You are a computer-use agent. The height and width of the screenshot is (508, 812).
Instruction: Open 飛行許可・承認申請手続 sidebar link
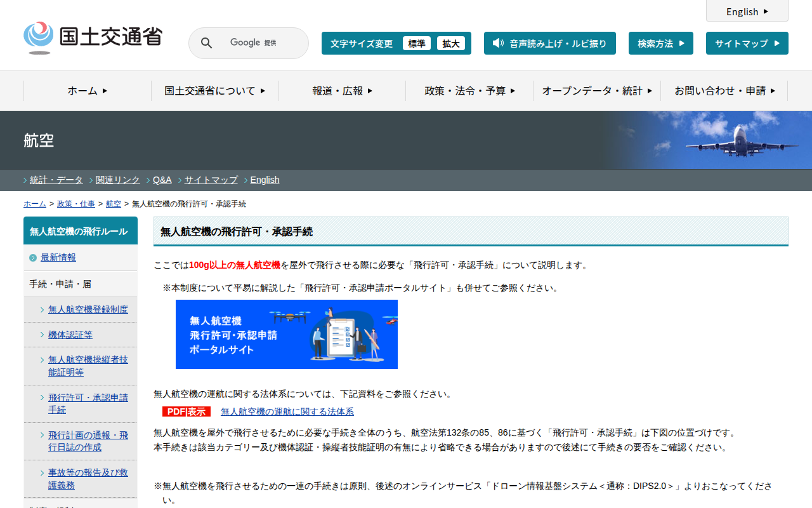88,404
